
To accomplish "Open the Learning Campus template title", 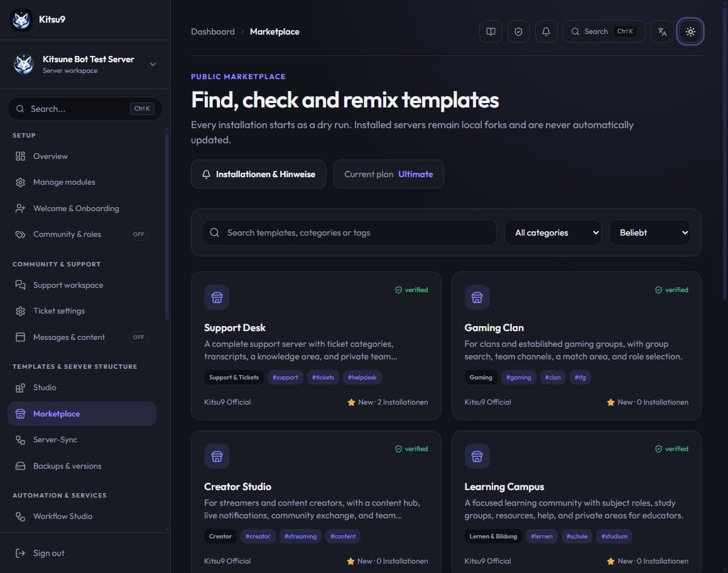I will [x=504, y=487].
